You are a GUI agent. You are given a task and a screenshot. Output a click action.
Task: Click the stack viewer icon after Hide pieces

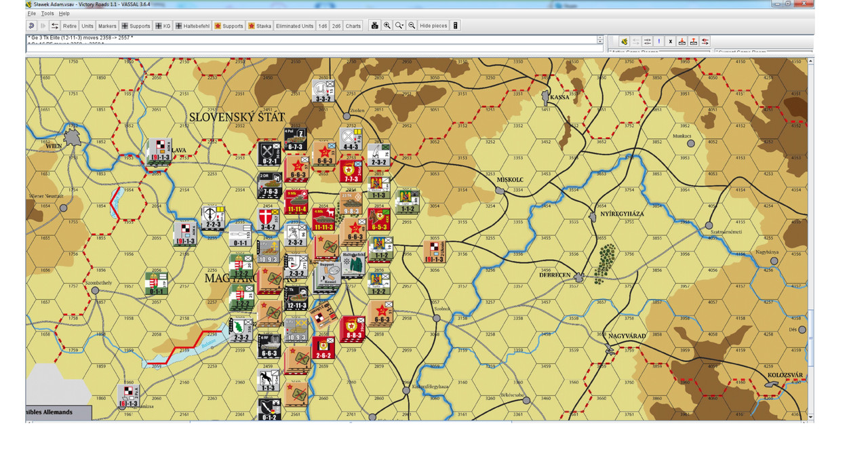(455, 26)
